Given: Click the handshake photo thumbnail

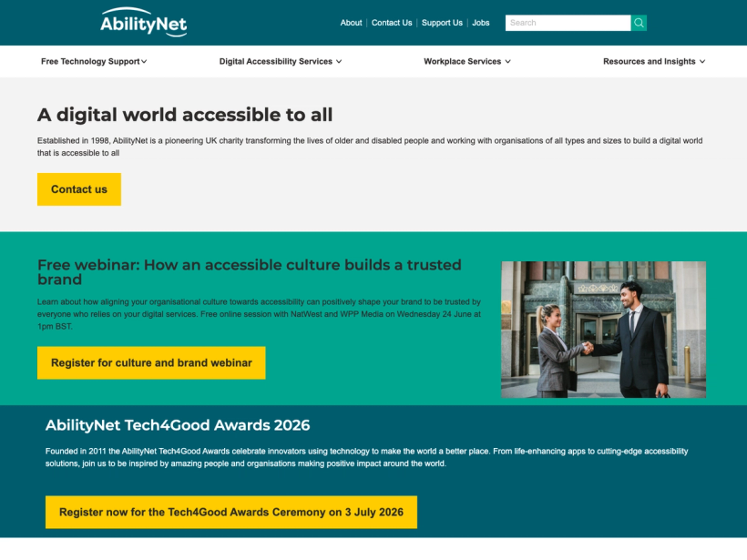Looking at the screenshot, I should tap(604, 330).
